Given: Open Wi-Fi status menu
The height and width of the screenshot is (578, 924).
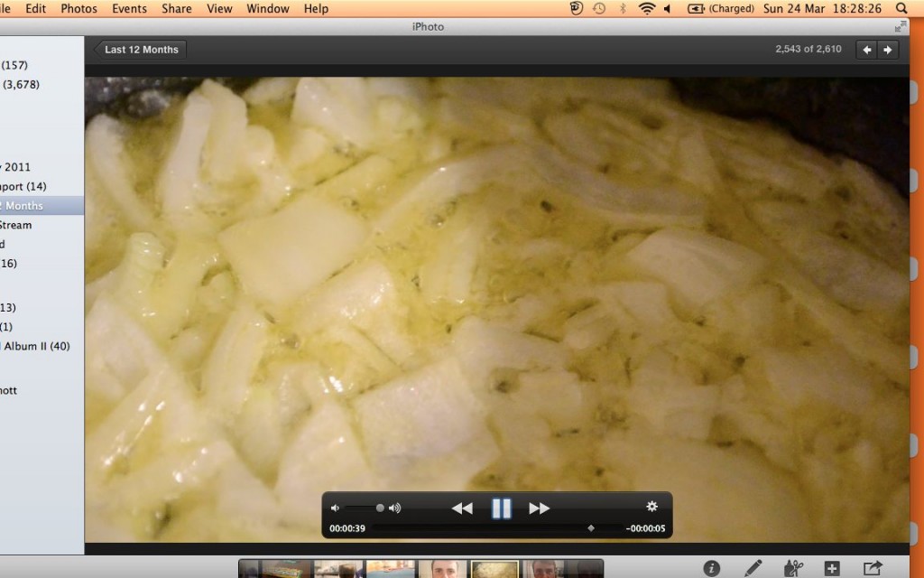Looking at the screenshot, I should tap(647, 8).
